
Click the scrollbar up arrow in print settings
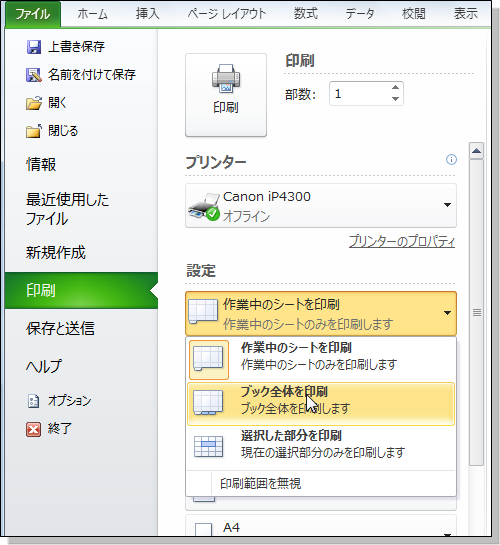click(x=476, y=151)
